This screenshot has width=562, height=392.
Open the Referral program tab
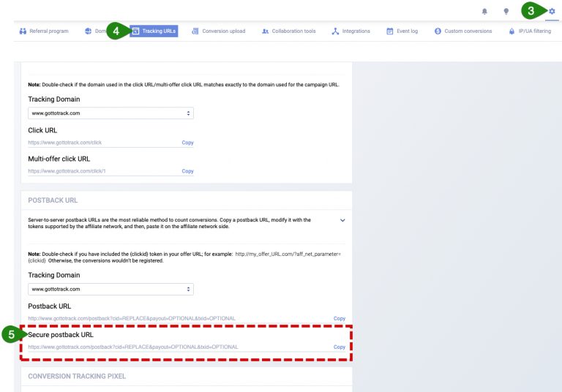point(44,31)
